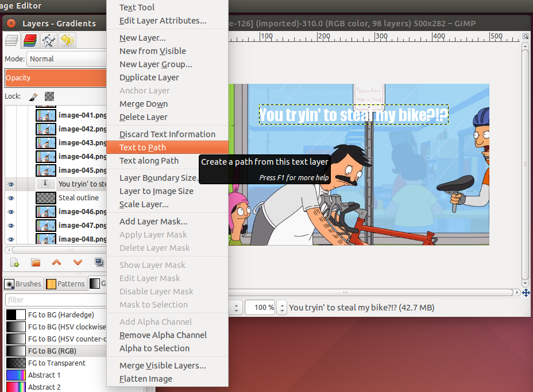Click the gradients filter text field
This screenshot has height=392, width=533.
click(56, 300)
